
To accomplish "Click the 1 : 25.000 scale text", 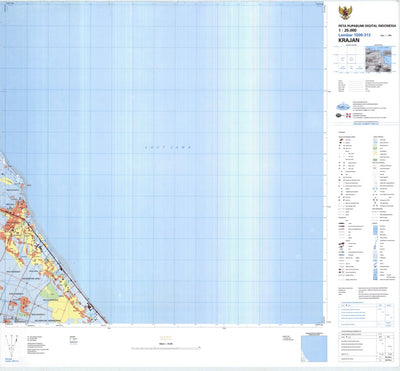I will point(347,30).
